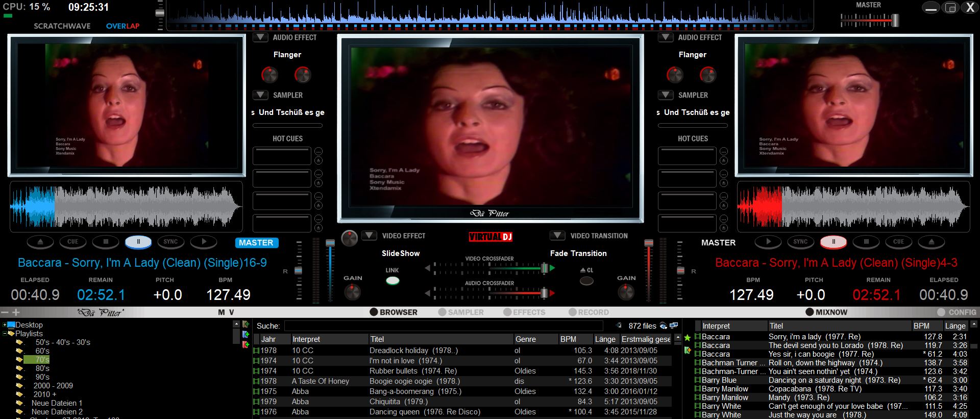
Task: Click the right GAIN knob
Action: [x=626, y=292]
